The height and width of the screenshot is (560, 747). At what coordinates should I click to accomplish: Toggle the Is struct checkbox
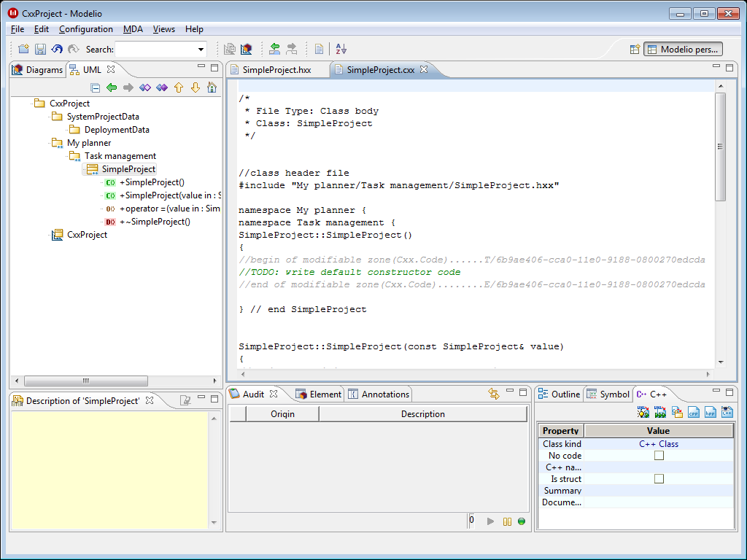(659, 478)
